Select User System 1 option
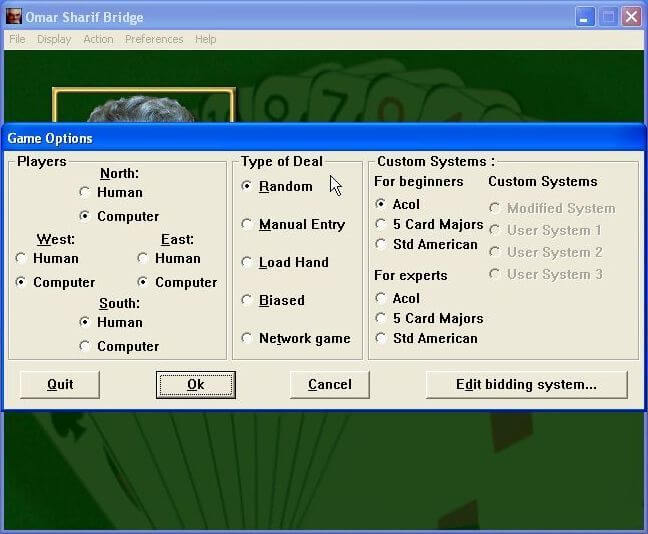Screen dimensions: 648x534 click(x=545, y=230)
